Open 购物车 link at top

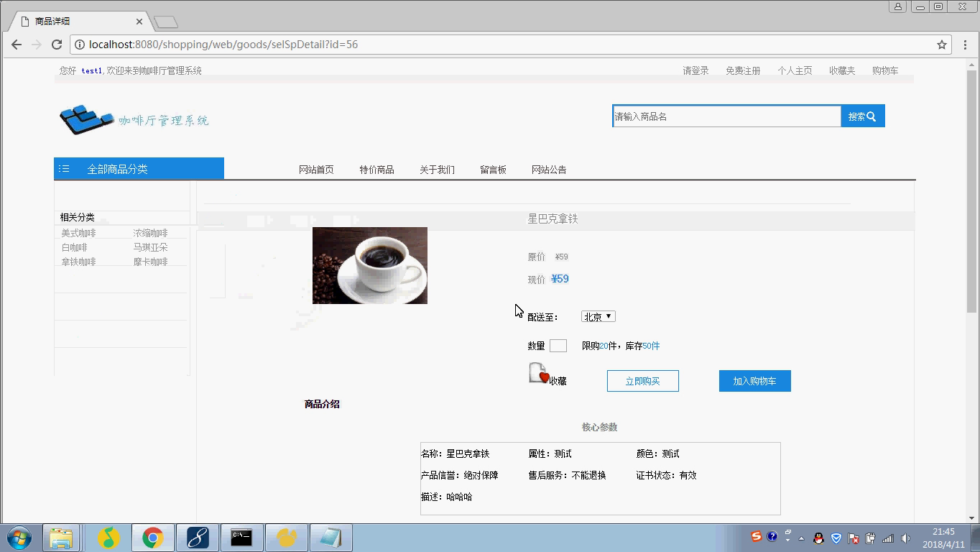coord(885,70)
